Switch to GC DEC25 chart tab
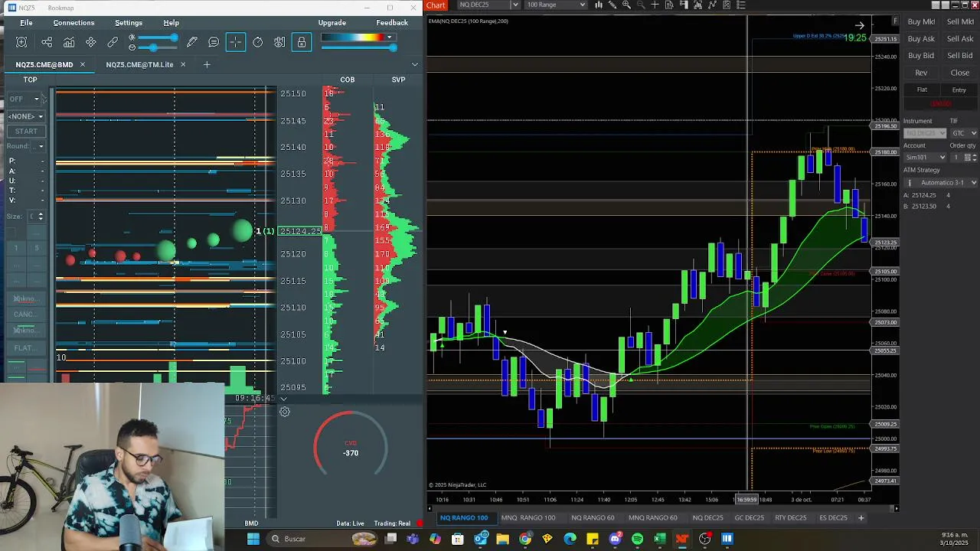 [x=749, y=518]
